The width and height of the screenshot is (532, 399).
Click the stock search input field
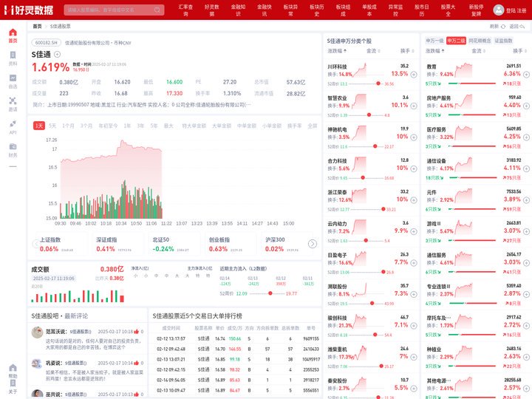[x=114, y=10]
